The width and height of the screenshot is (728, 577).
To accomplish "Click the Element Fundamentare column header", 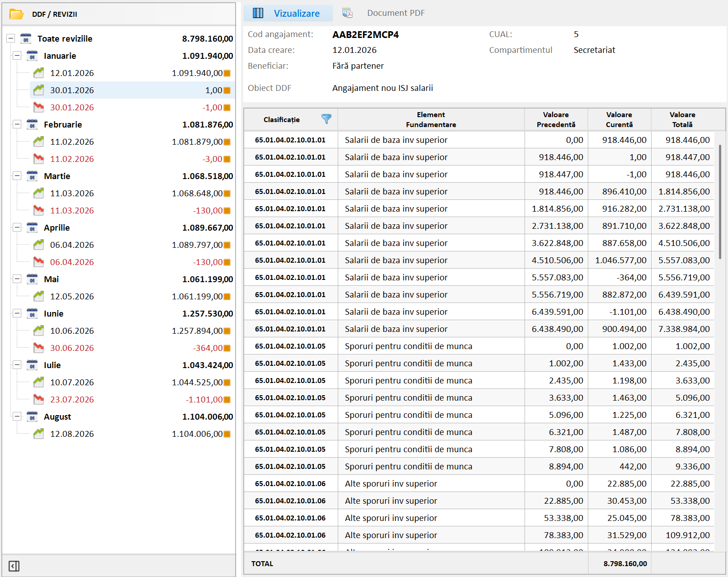I will (431, 120).
